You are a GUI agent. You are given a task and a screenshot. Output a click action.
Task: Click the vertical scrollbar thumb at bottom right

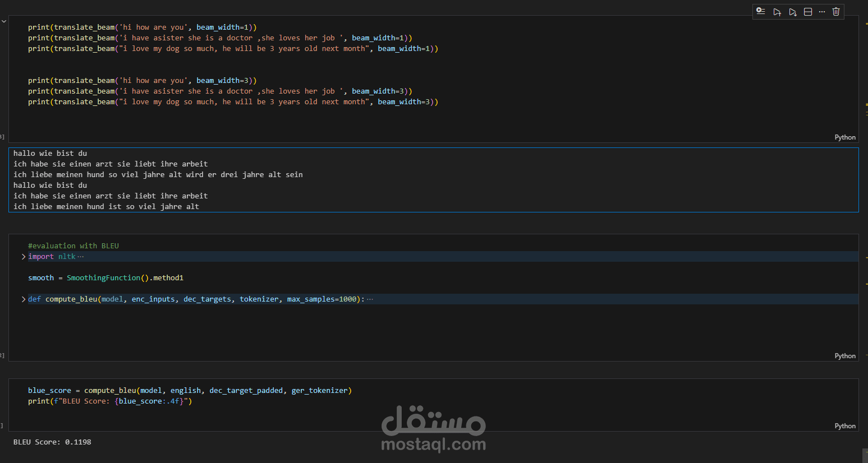(865, 455)
